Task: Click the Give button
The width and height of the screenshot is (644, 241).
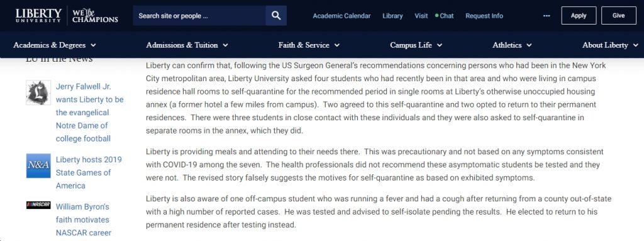Action: (619, 16)
